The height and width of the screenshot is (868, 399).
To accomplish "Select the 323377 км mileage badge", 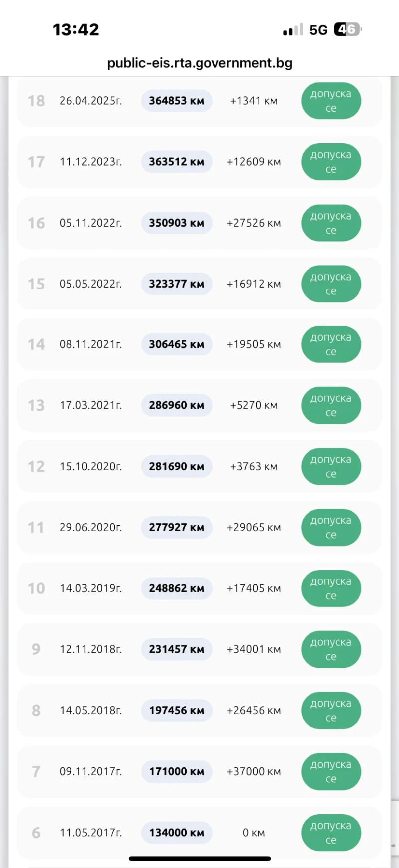I will pos(177,284).
